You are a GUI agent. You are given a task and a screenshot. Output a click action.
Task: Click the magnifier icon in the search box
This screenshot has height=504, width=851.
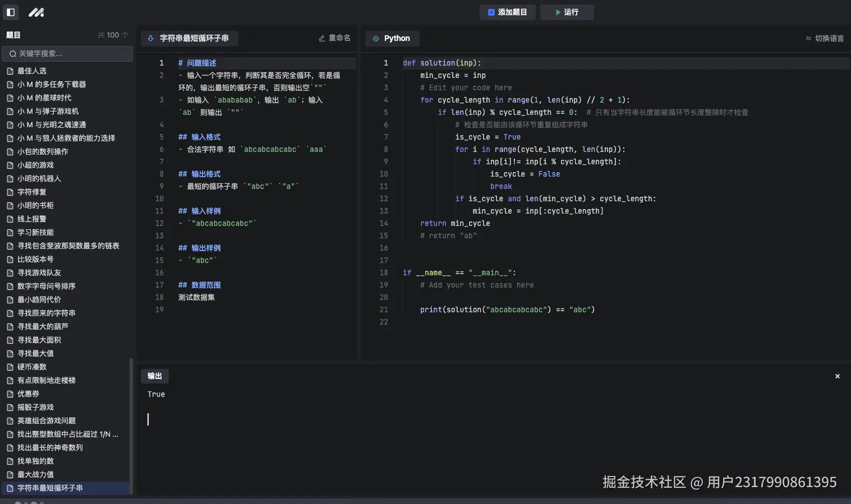point(12,53)
